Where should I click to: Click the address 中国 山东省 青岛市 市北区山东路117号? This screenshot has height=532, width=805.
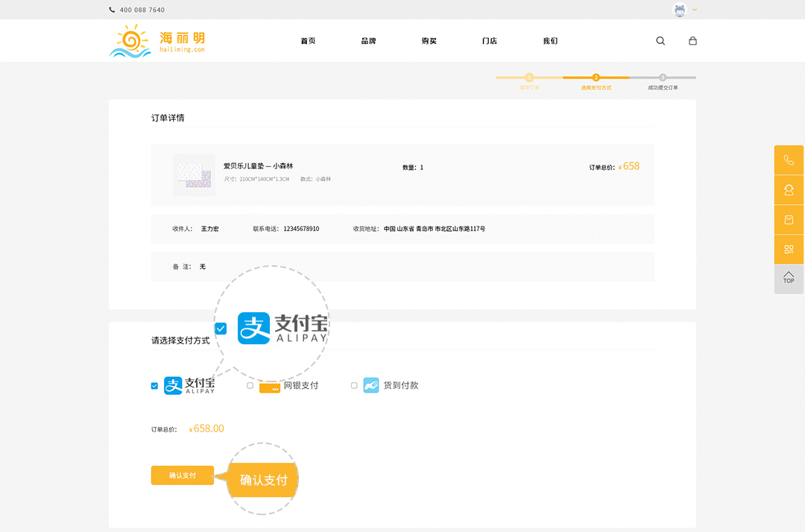[435, 229]
